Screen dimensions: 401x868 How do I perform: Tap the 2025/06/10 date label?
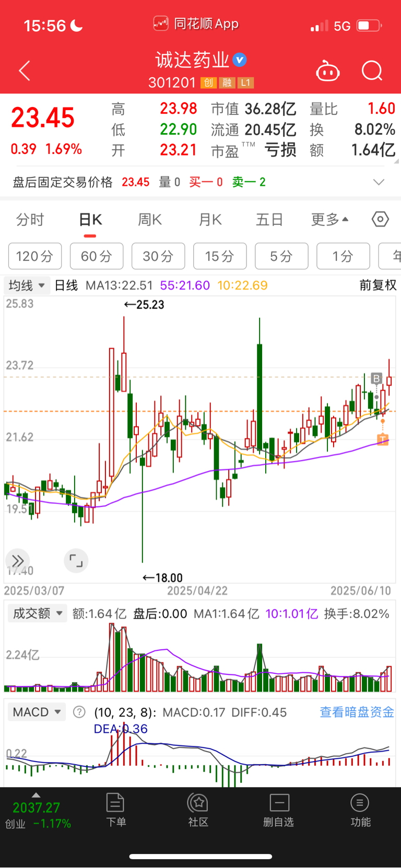[x=361, y=591]
